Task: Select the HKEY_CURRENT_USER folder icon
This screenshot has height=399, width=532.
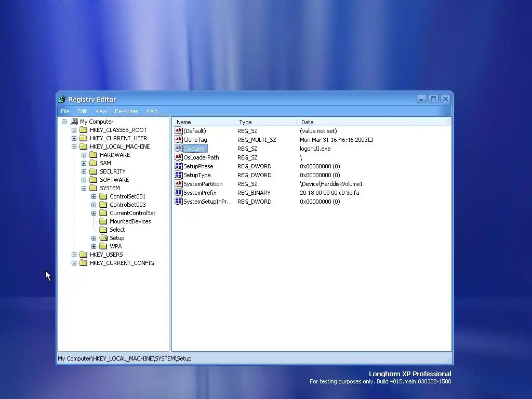Action: coord(84,138)
